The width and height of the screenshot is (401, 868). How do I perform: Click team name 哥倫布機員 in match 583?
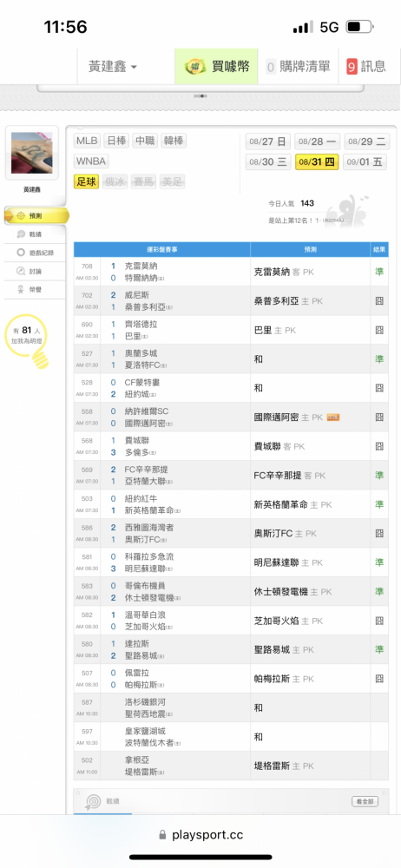click(x=145, y=586)
